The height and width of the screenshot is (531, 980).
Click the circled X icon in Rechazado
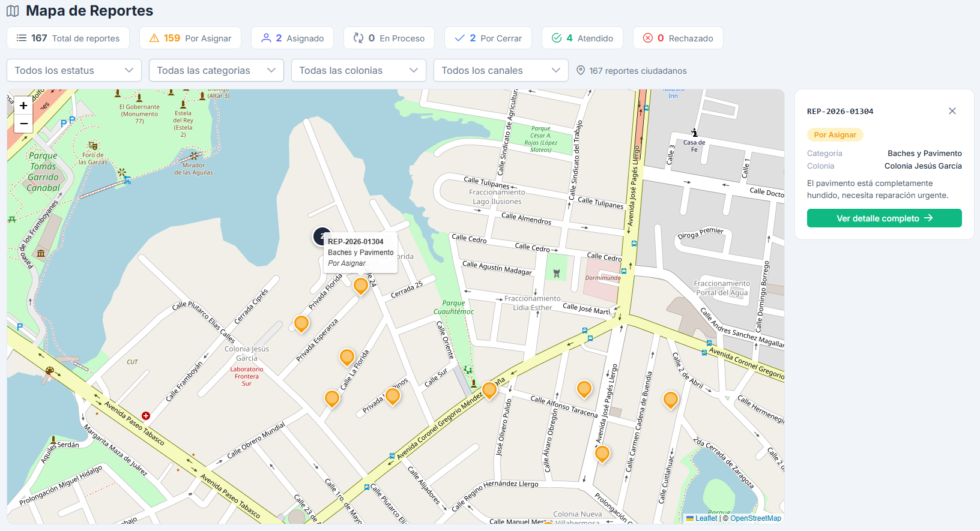click(648, 38)
